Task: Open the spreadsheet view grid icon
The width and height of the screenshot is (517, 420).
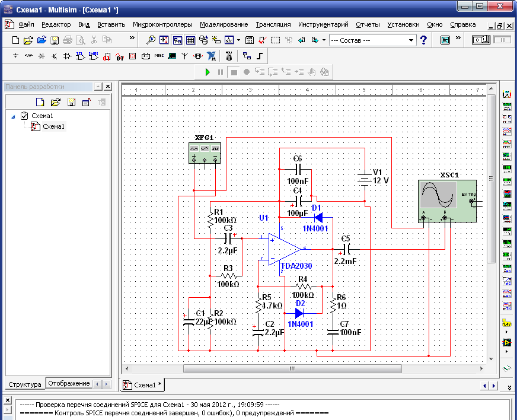Action: pyautogui.click(x=190, y=40)
